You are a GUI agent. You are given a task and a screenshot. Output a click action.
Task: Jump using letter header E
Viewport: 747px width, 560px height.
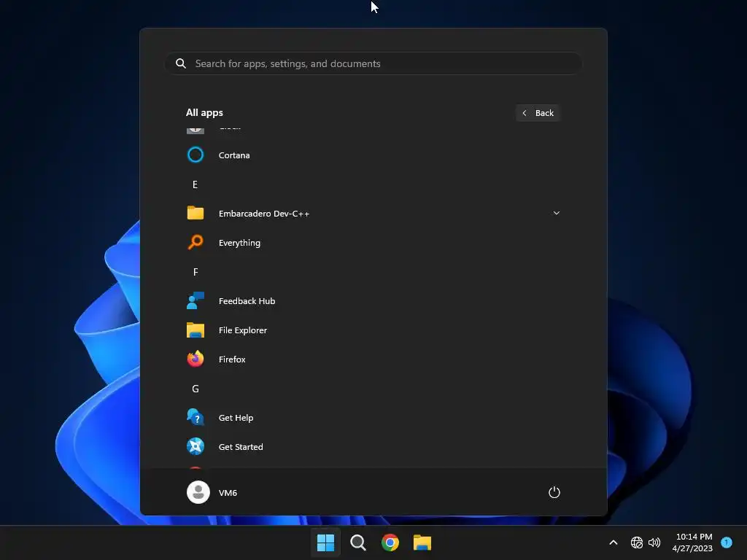pyautogui.click(x=195, y=184)
